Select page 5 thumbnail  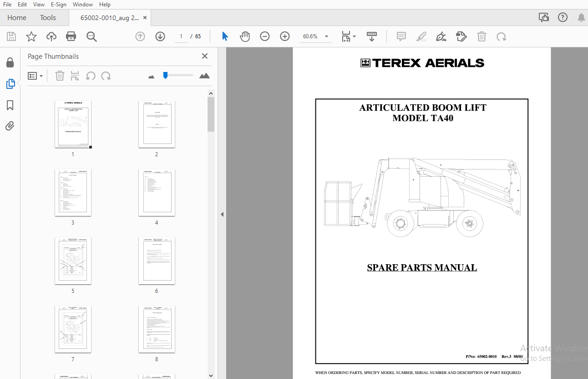coord(73,261)
